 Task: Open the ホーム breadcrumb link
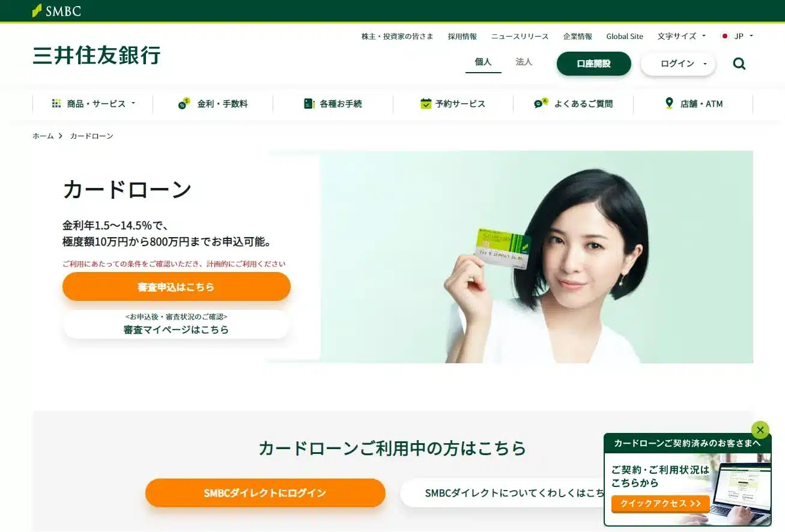43,136
